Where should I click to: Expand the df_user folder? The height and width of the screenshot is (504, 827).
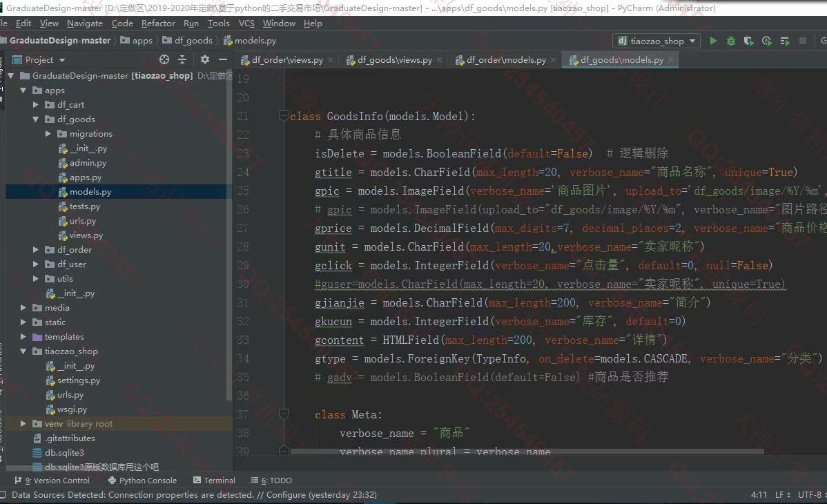click(35, 264)
